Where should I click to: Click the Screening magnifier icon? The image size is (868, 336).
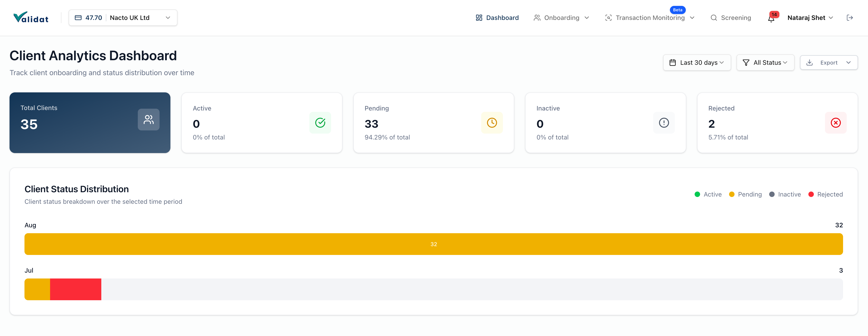[714, 18]
